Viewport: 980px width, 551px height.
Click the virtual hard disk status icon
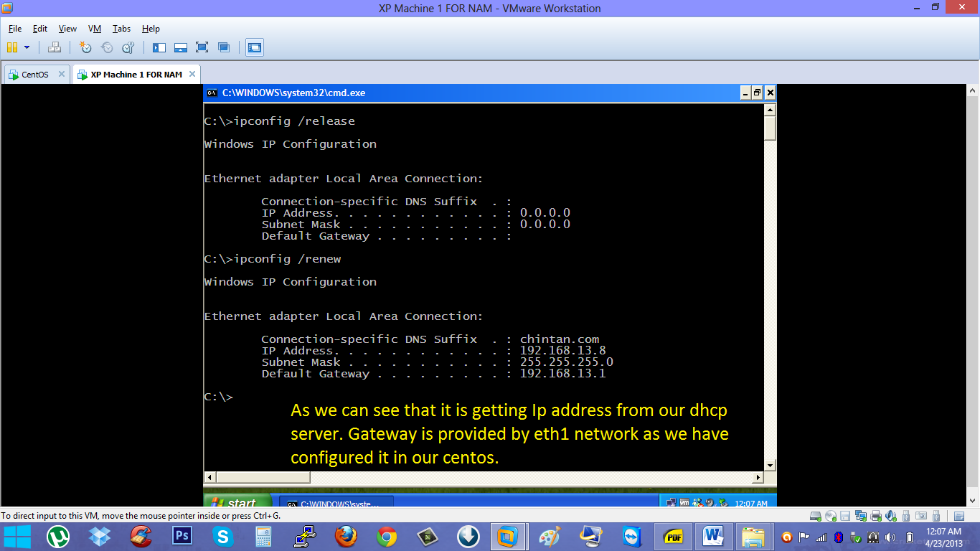(815, 516)
